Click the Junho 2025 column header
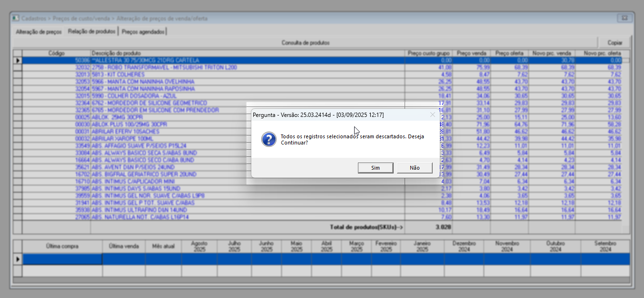This screenshot has height=298, width=644. tap(267, 246)
